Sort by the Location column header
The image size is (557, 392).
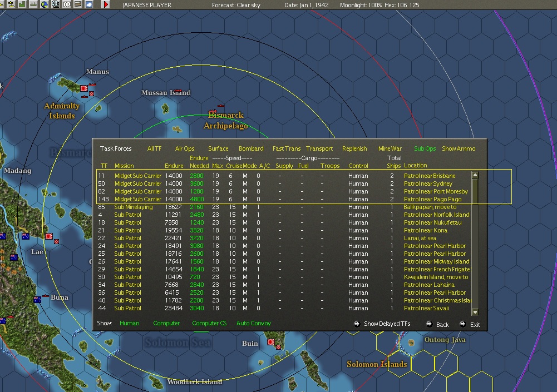[416, 166]
